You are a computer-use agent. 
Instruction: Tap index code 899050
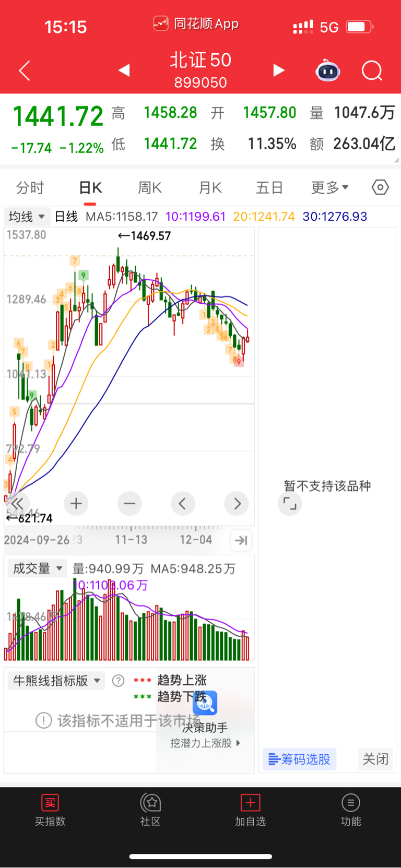tap(200, 82)
